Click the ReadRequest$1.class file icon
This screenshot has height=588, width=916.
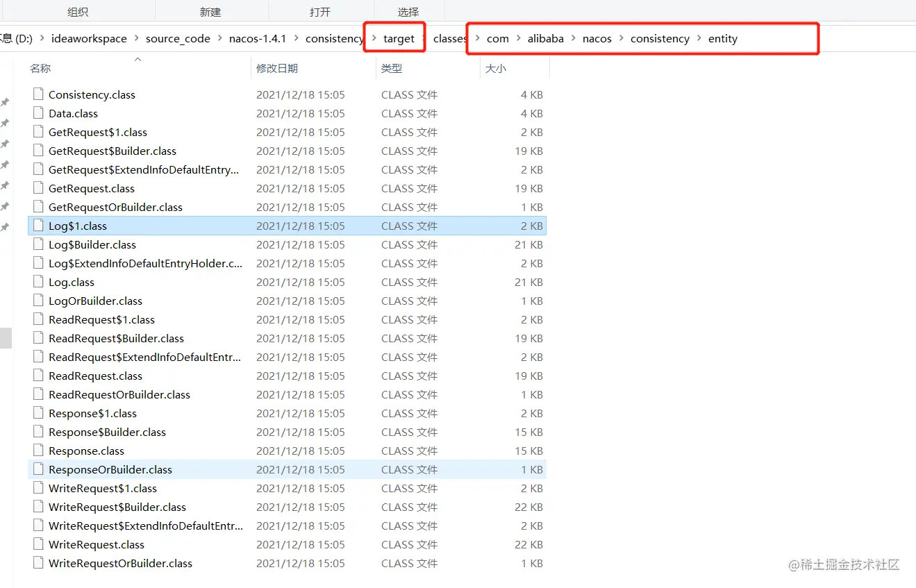(38, 319)
